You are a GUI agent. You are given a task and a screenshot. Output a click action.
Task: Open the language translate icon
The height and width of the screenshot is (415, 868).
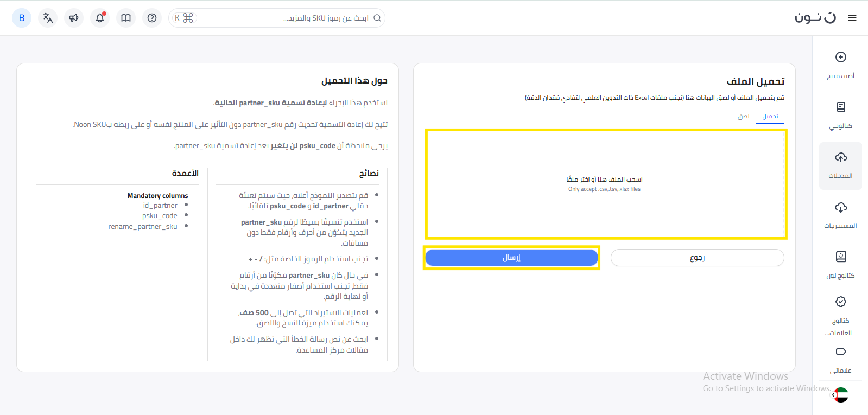pyautogui.click(x=48, y=18)
